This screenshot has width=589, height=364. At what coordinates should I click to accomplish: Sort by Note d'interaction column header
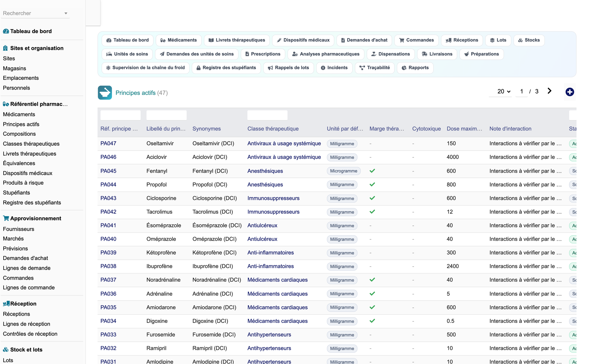[x=510, y=129]
